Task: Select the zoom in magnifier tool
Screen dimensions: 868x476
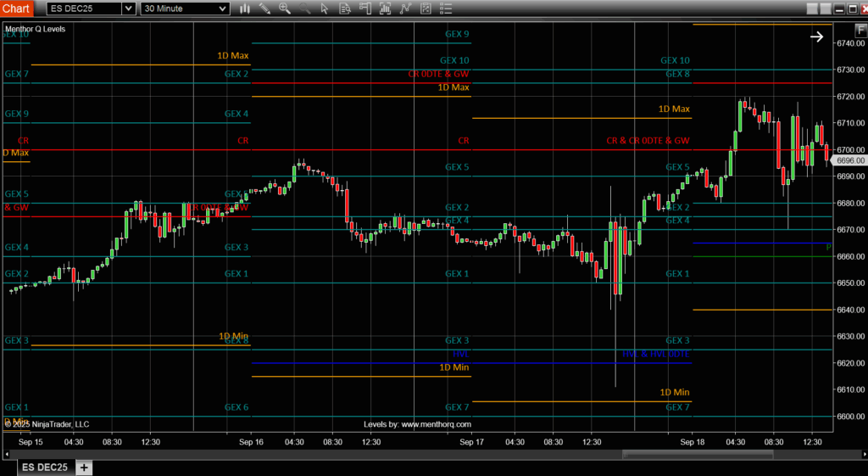Action: pyautogui.click(x=285, y=8)
